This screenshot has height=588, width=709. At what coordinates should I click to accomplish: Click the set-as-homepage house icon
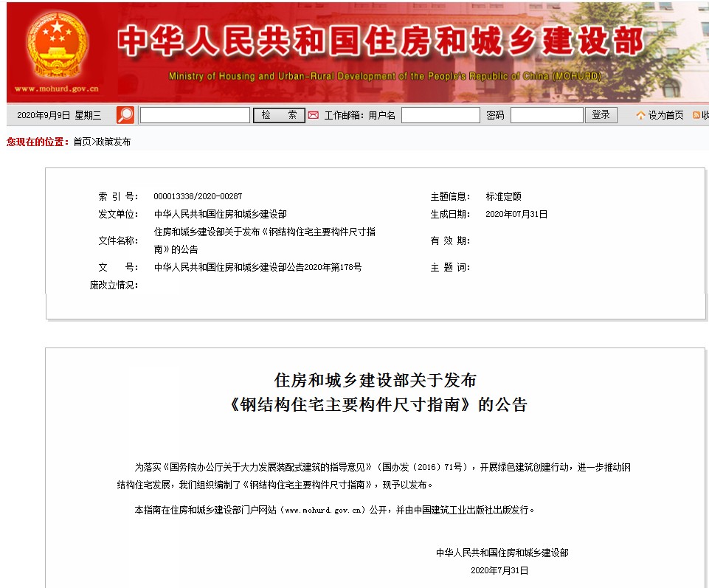[x=640, y=116]
